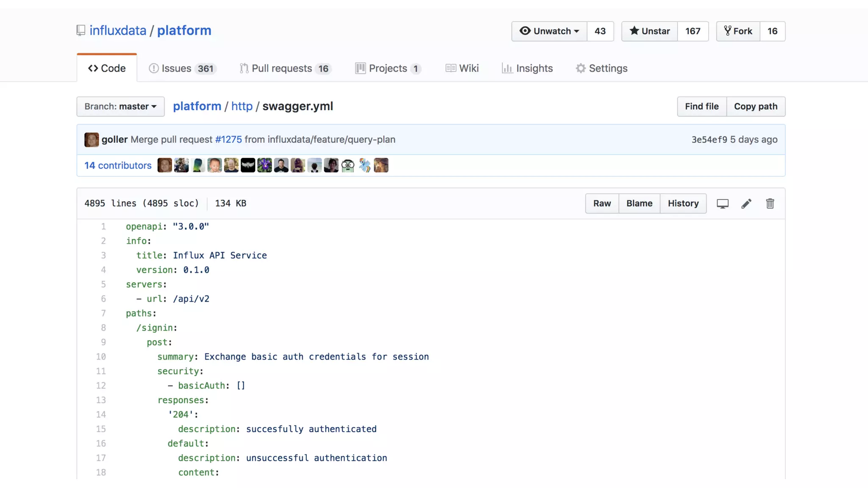Unstar the repository
Image resolution: width=868 pixels, height=488 pixels.
(650, 31)
